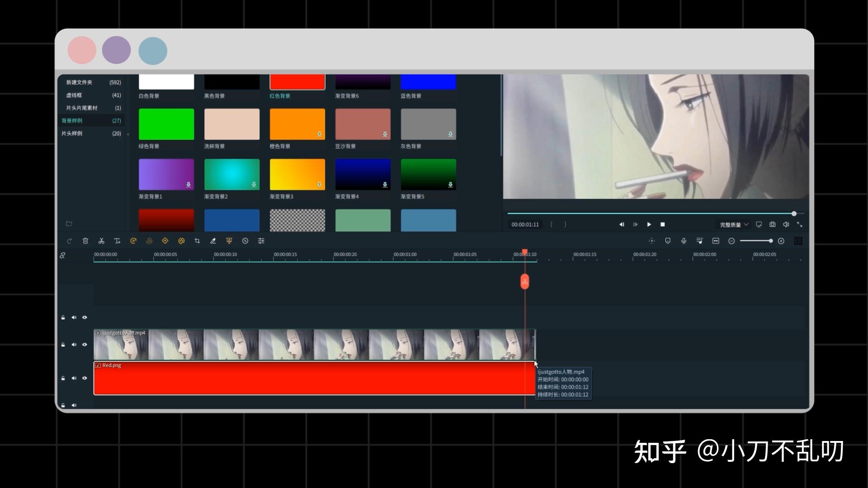Split clip using the scissors icon
The width and height of the screenshot is (868, 488).
pyautogui.click(x=101, y=241)
